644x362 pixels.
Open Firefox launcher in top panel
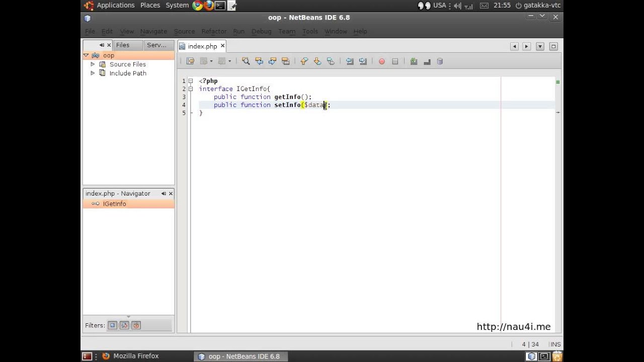[x=209, y=6]
